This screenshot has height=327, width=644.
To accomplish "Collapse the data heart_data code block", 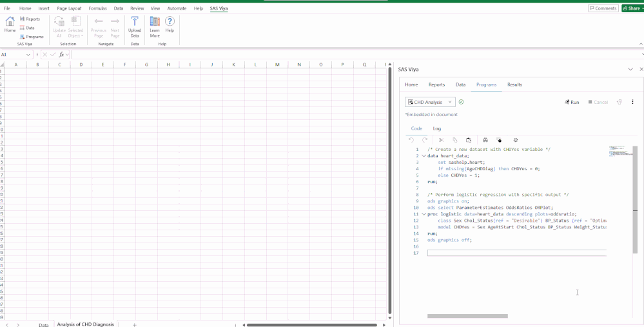I will click(424, 156).
